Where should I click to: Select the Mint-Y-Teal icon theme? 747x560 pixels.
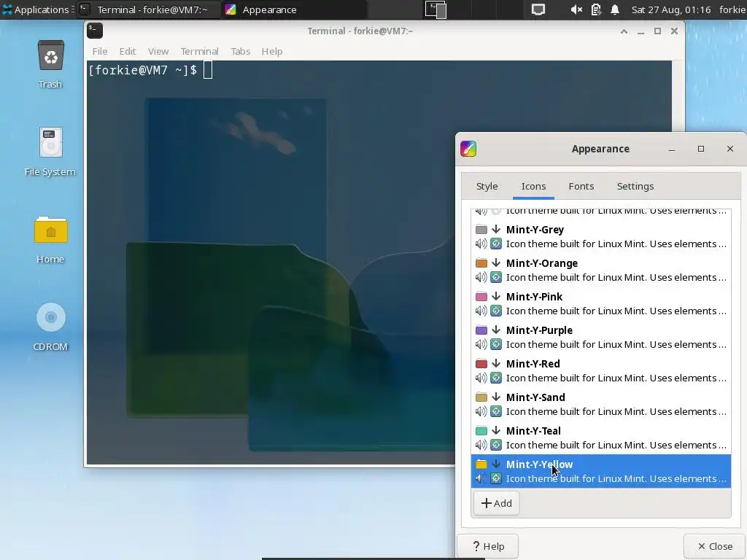click(x=601, y=437)
